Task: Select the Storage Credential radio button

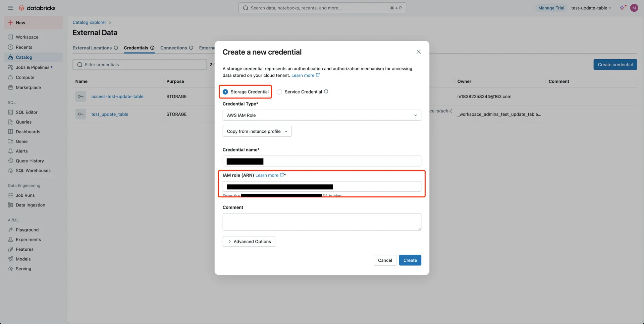Action: [225, 92]
